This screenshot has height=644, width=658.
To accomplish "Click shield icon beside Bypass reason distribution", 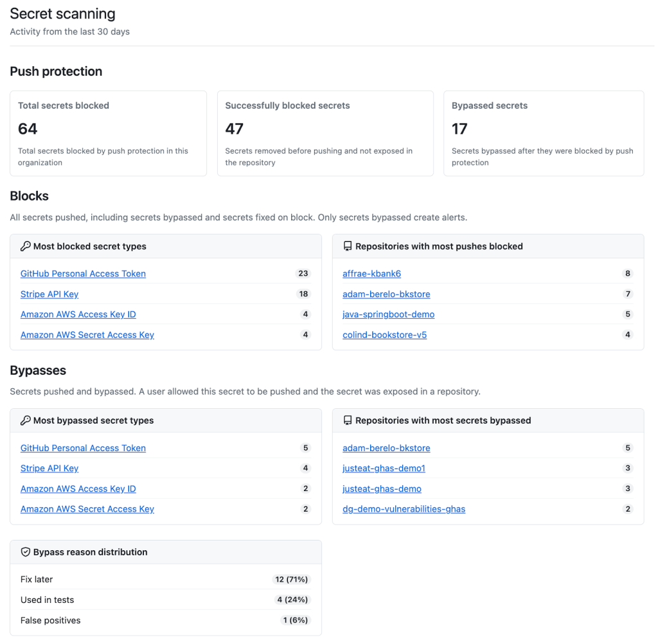I will 26,552.
